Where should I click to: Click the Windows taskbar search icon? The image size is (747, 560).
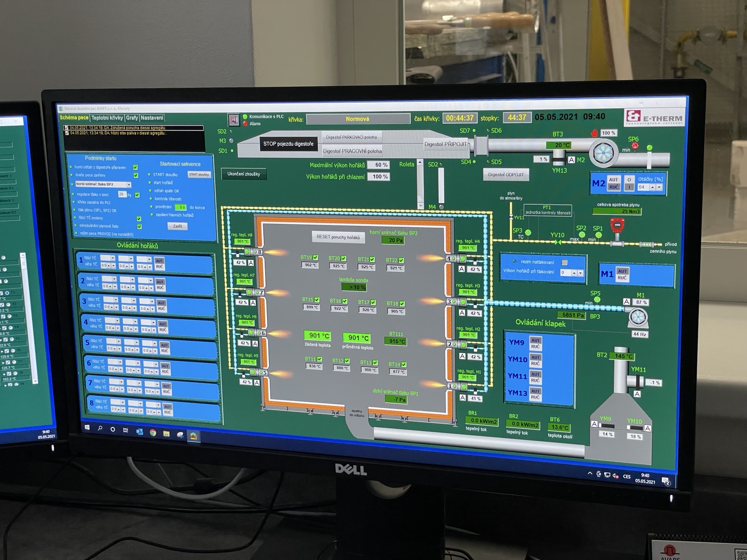tap(100, 428)
